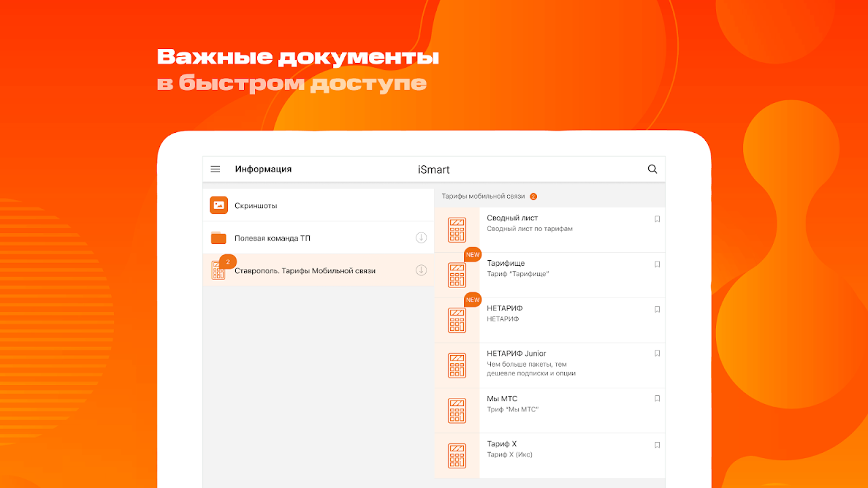Click the badge on Ставрополь tariffs icon
This screenshot has width=868, height=488.
228,262
